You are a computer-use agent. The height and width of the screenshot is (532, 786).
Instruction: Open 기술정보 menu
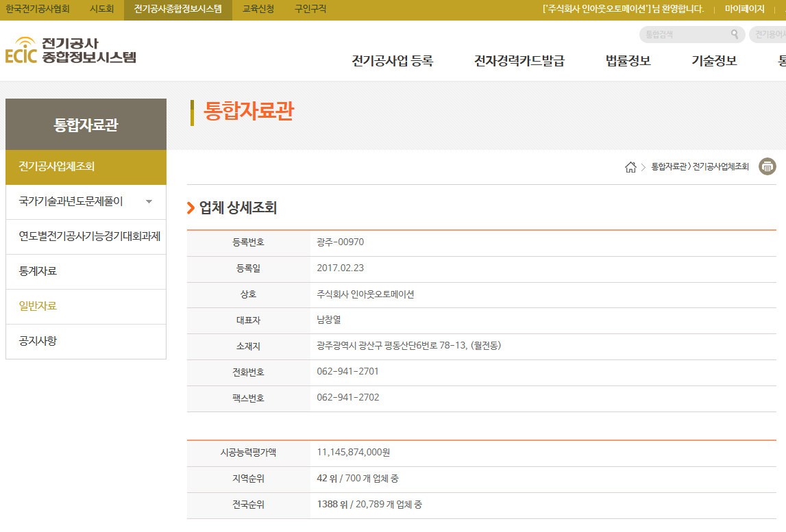point(714,61)
